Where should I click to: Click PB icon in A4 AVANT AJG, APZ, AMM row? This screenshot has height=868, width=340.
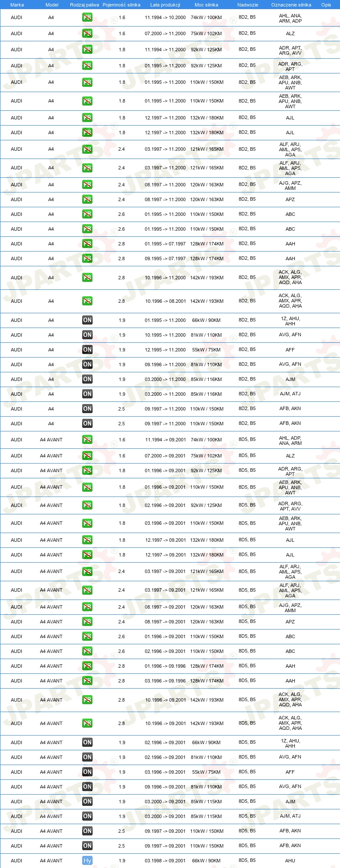(x=87, y=607)
